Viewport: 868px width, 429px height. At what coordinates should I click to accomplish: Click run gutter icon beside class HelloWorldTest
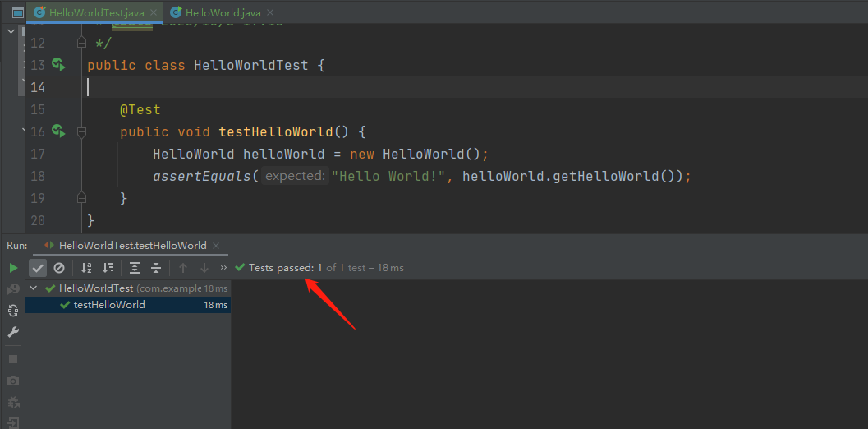coord(58,65)
